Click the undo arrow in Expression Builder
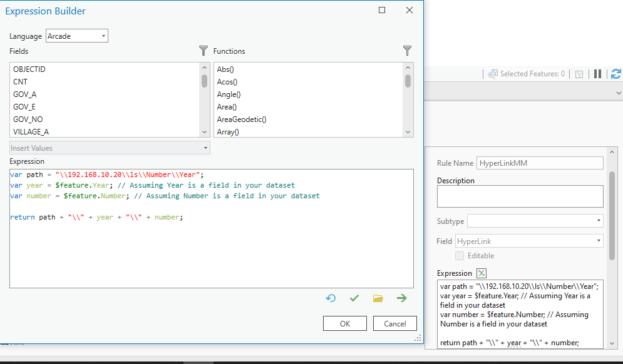The image size is (623, 364). coord(331,298)
